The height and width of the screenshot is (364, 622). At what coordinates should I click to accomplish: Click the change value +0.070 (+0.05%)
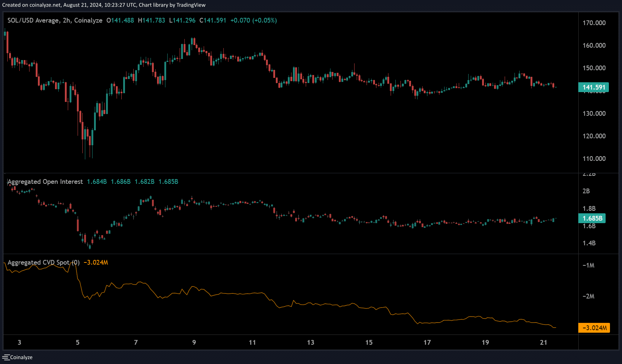[x=254, y=20]
